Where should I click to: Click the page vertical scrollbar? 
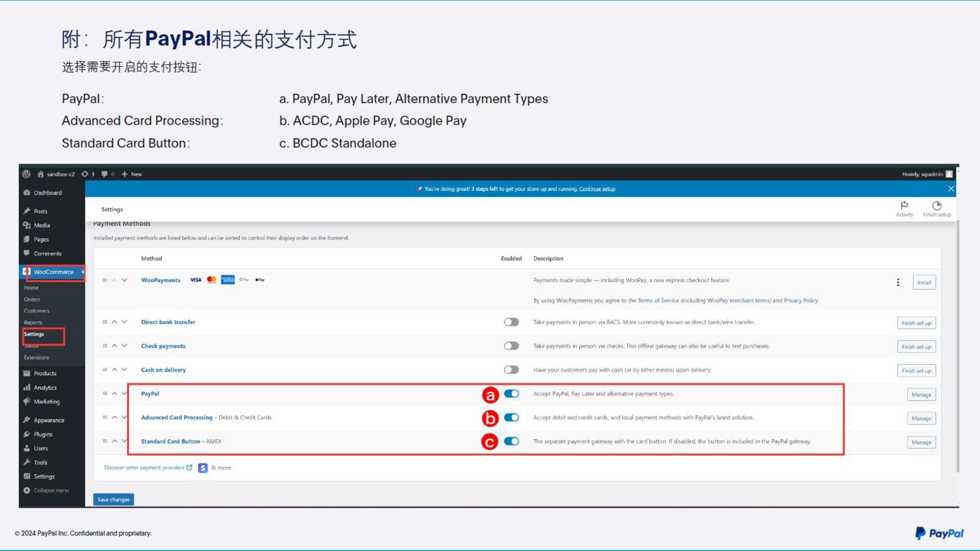click(958, 347)
